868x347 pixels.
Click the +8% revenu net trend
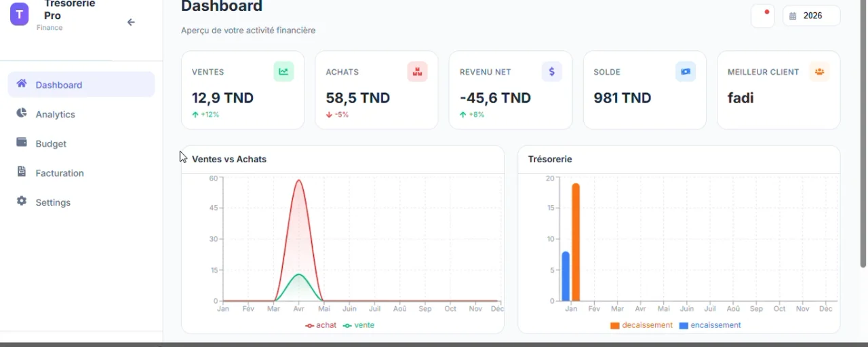pyautogui.click(x=472, y=115)
